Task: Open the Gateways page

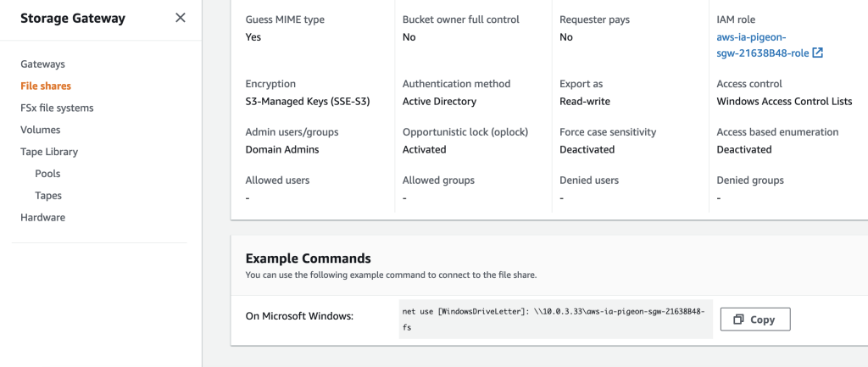Action: [x=42, y=64]
